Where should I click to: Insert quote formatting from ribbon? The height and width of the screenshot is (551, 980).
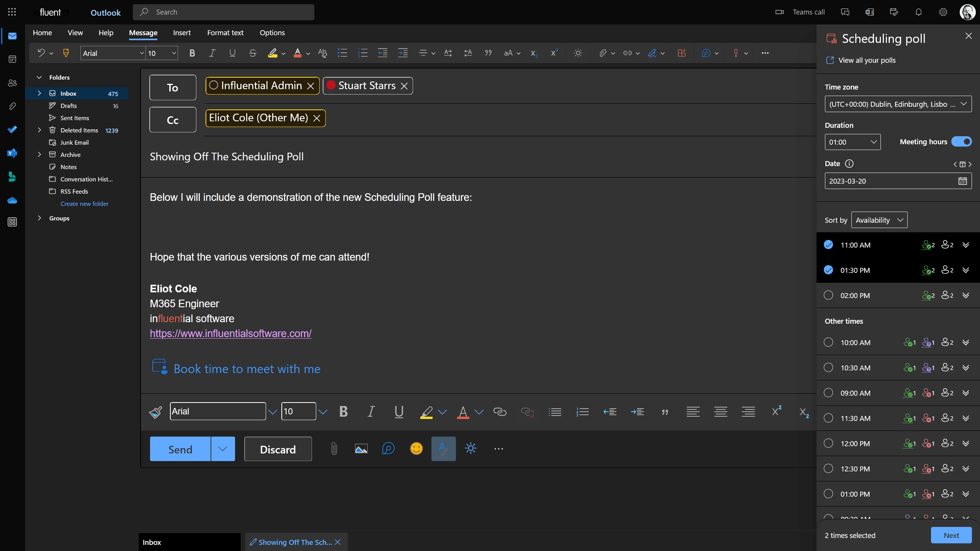tap(488, 53)
